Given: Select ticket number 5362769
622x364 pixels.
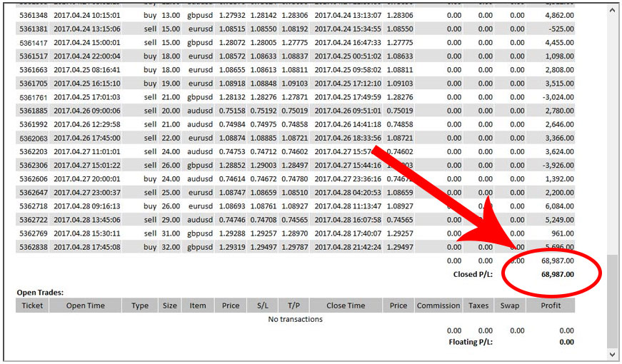Looking at the screenshot, I should pos(34,233).
